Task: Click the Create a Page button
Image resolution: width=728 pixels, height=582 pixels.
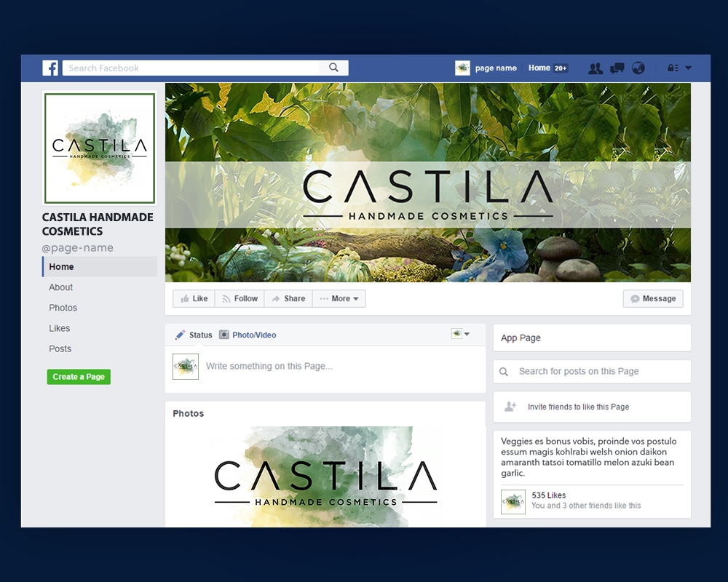Action: [x=79, y=377]
